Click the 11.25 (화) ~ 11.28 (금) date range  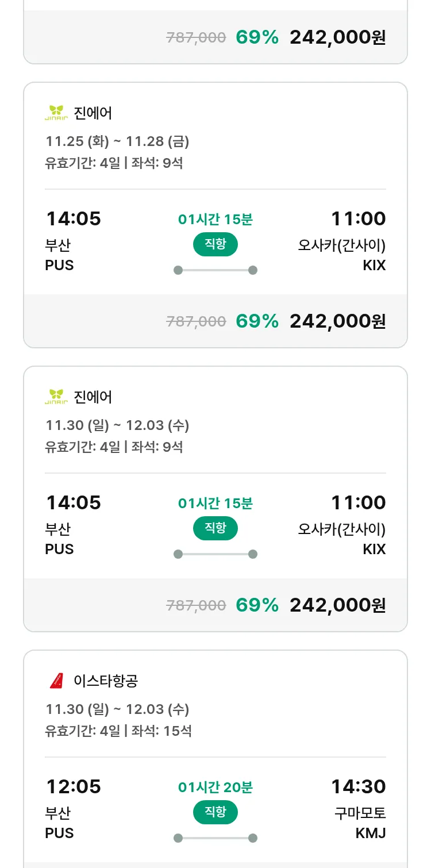[117, 141]
